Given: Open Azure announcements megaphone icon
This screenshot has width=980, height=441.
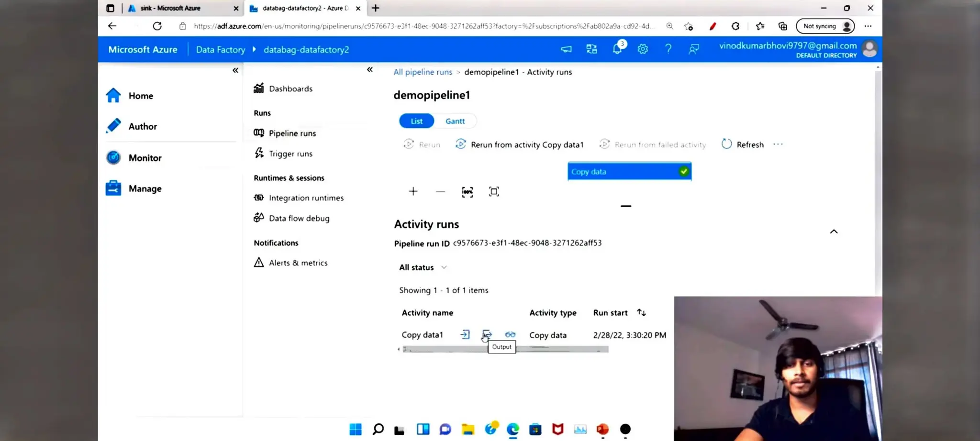Looking at the screenshot, I should 566,49.
